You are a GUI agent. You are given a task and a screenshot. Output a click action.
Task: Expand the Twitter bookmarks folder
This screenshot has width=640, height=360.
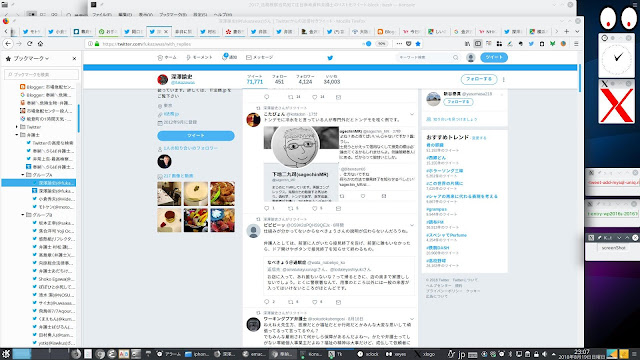pyautogui.click(x=17, y=127)
